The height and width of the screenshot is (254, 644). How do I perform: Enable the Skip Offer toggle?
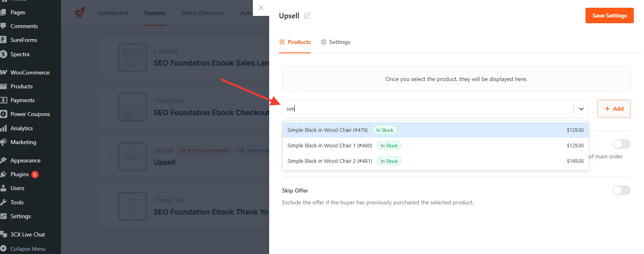621,190
